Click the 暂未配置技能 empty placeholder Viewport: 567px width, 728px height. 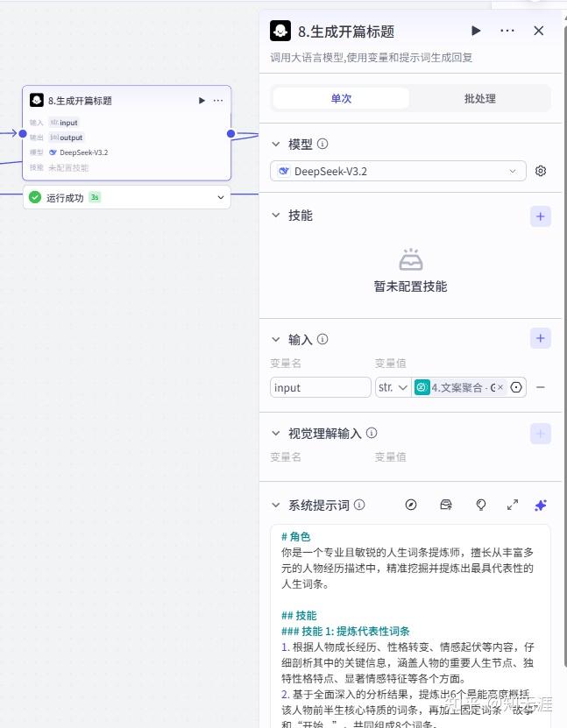pyautogui.click(x=410, y=272)
